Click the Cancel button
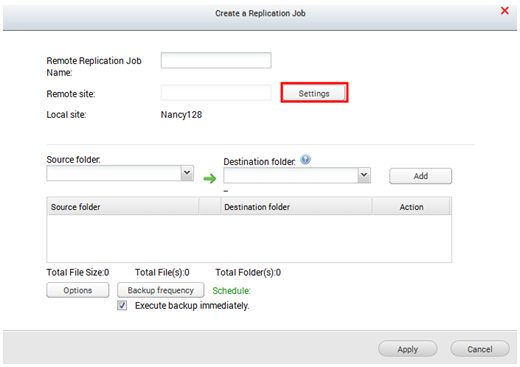Viewport: 520px width, 367px height. click(480, 349)
